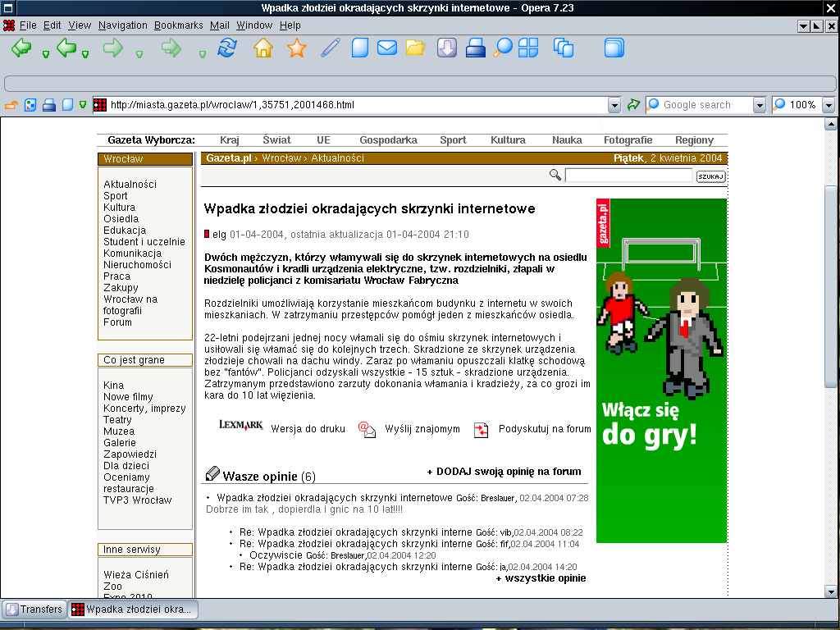Open bookmarks with the star icon
This screenshot has width=840, height=630.
coord(296,48)
